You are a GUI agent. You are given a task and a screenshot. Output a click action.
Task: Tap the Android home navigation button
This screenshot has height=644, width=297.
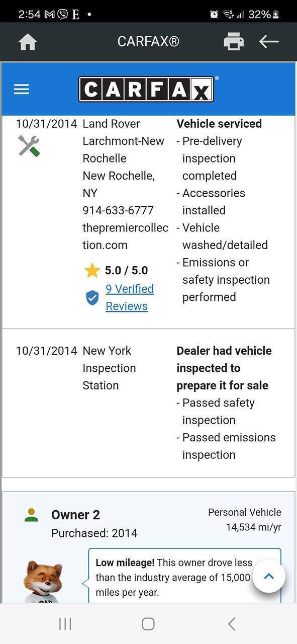pyautogui.click(x=148, y=624)
